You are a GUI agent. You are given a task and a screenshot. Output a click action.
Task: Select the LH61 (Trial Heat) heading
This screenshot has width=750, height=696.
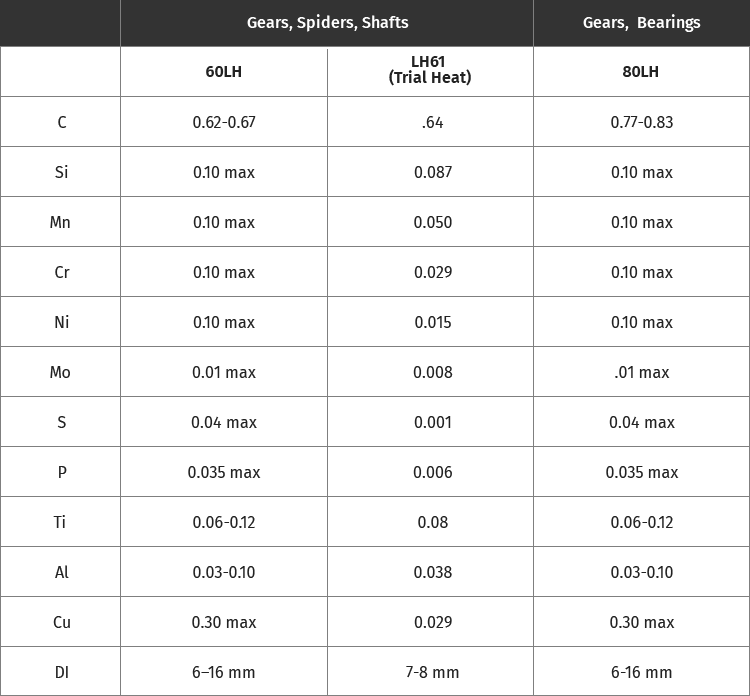point(430,69)
